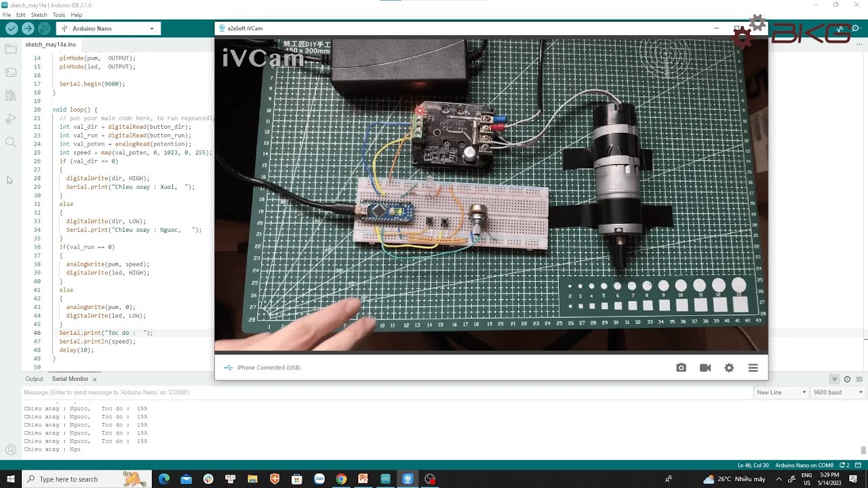The image size is (868, 488).
Task: Click the line digitalWrite(led, HIGH);
Action: coord(108,272)
